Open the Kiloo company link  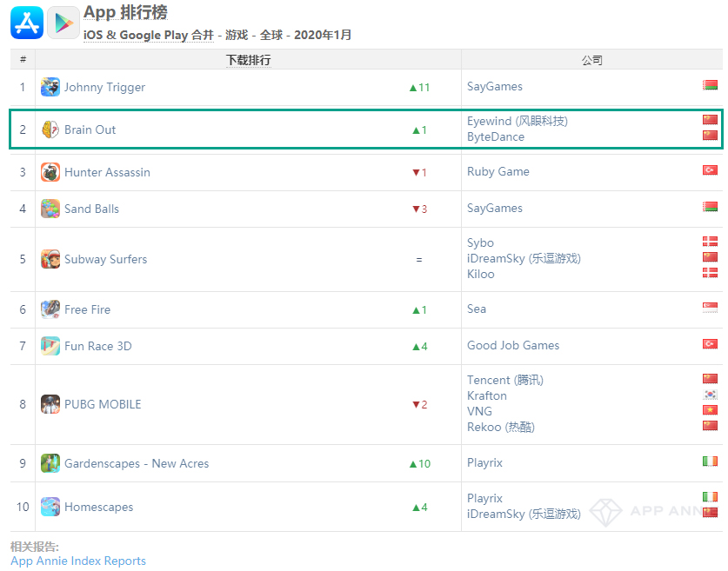tap(480, 274)
